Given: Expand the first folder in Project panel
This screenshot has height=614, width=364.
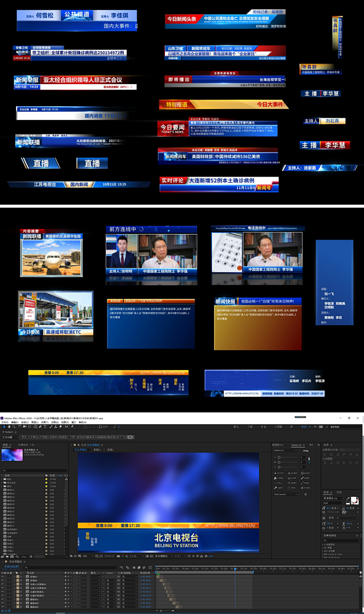Looking at the screenshot, I should 2,479.
